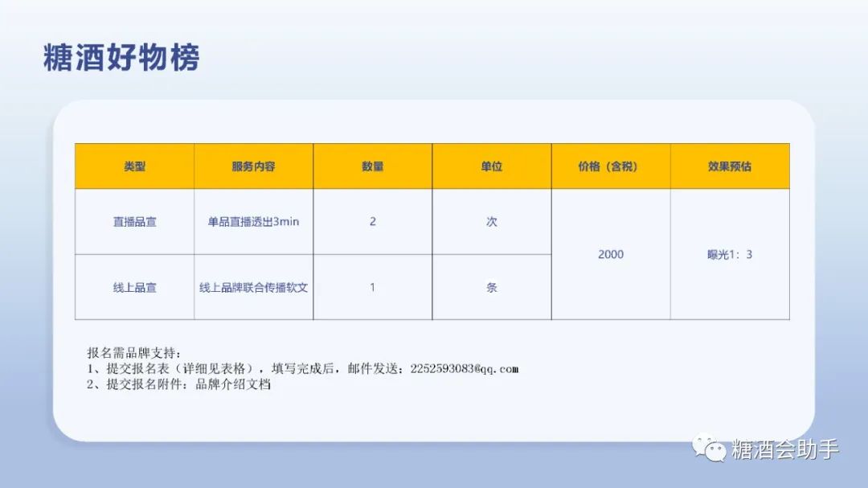Click the 线上品牌联合传播软文 cell

point(253,288)
